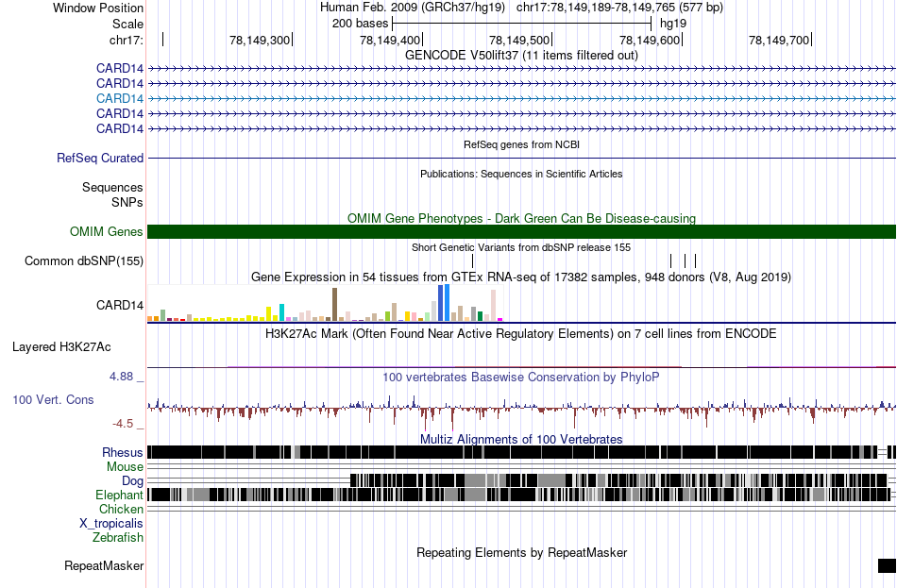Select the Rhesus alignment label
Screen dimensions: 897x588
click(123, 452)
